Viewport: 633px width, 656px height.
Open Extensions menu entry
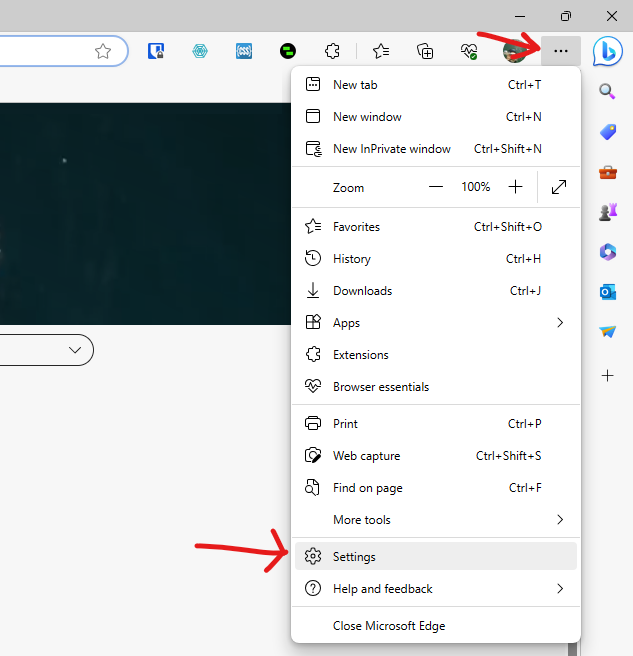436,355
